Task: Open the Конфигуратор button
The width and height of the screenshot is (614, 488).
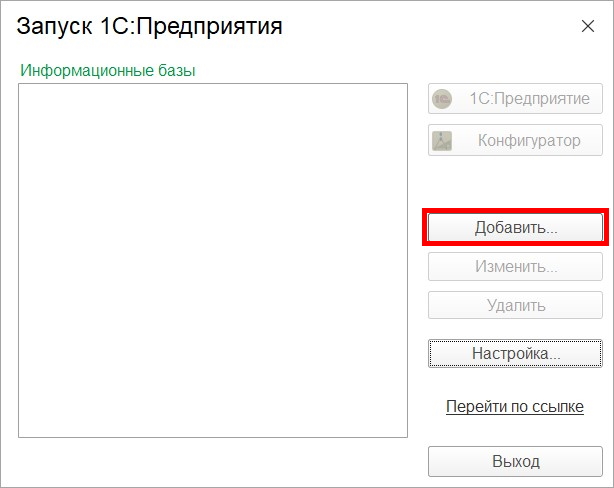Action: (515, 140)
